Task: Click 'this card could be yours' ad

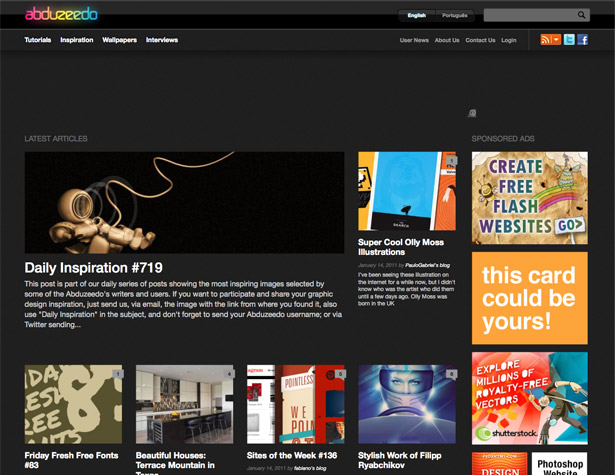Action: pos(530,298)
